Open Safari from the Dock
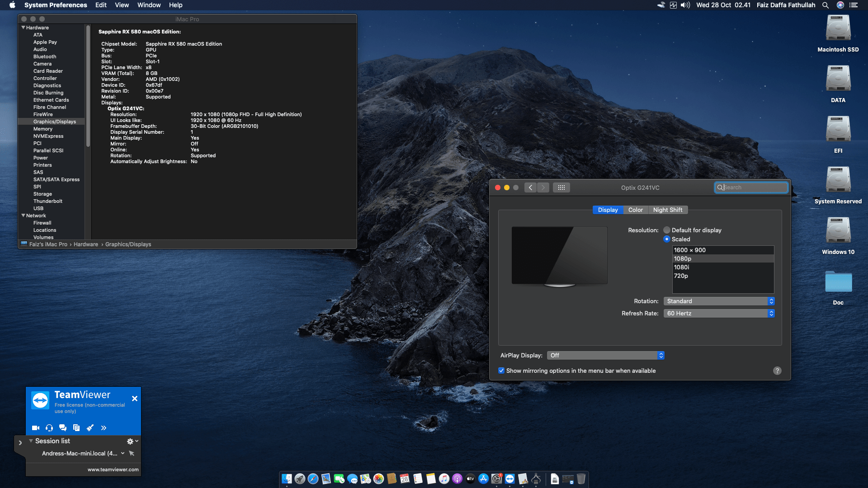Image resolution: width=868 pixels, height=488 pixels. tap(312, 479)
